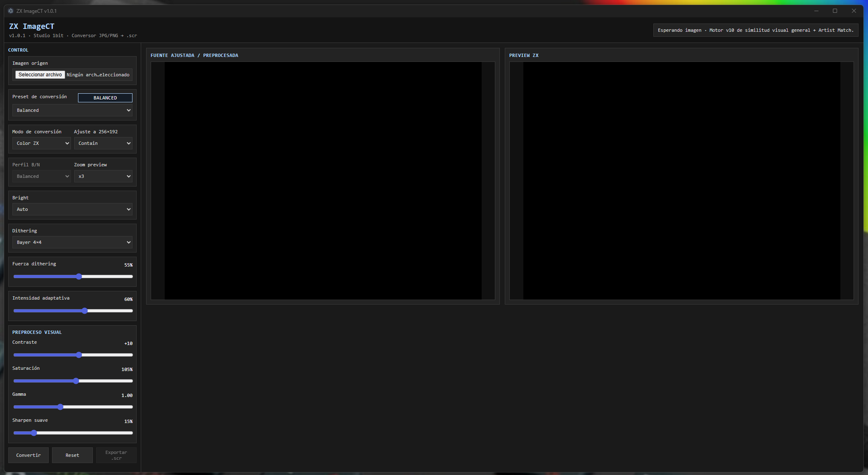This screenshot has height=475, width=868.
Task: Open the Preset de conversión dropdown
Action: [x=72, y=110]
